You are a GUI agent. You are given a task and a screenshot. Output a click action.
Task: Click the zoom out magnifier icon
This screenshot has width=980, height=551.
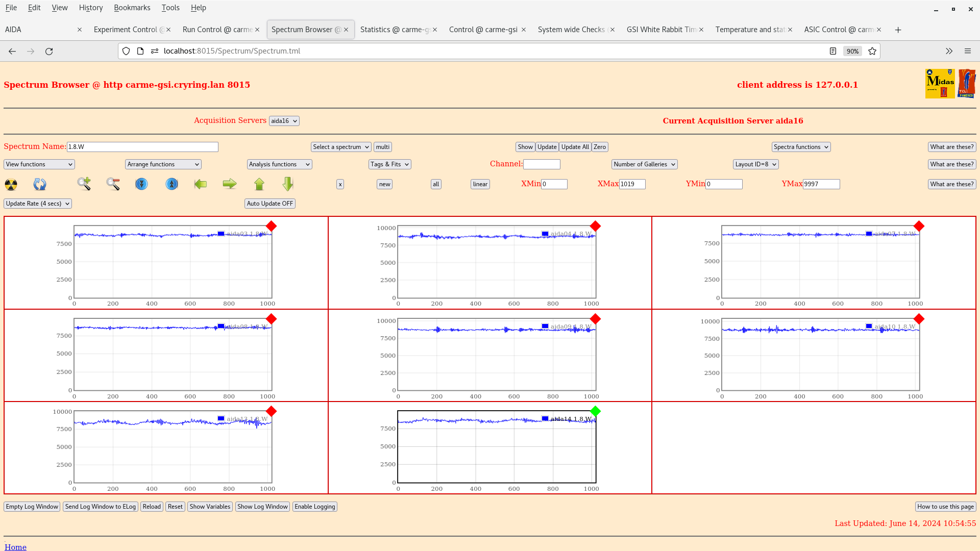point(113,184)
